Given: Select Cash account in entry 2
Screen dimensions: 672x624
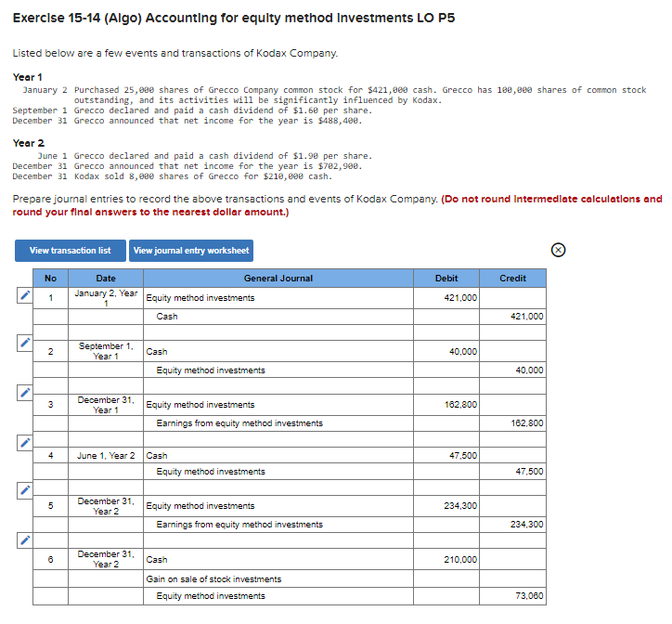Looking at the screenshot, I should 278,351.
